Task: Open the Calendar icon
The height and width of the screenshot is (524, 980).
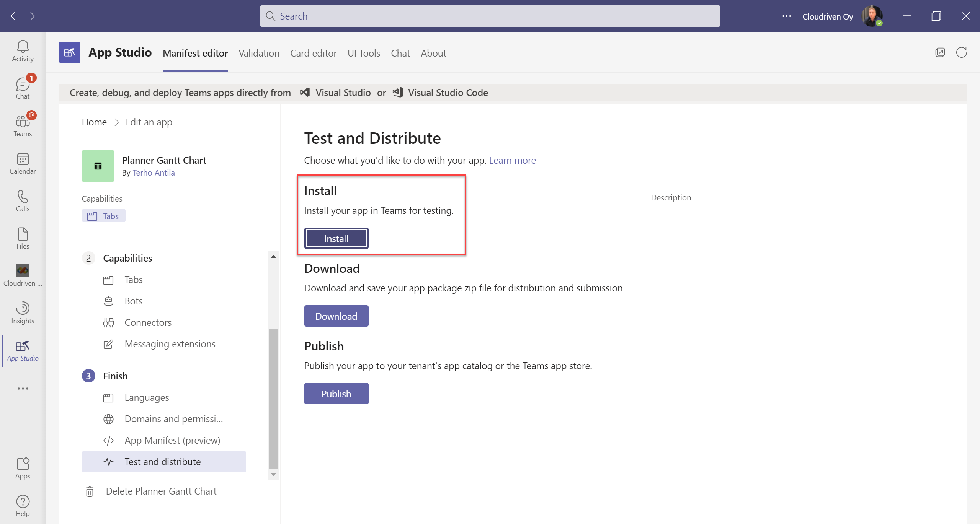Action: click(x=23, y=163)
